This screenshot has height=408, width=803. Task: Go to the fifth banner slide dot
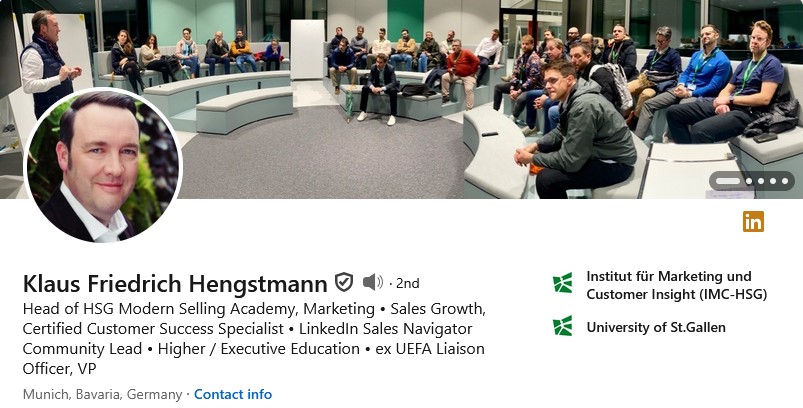(x=784, y=181)
